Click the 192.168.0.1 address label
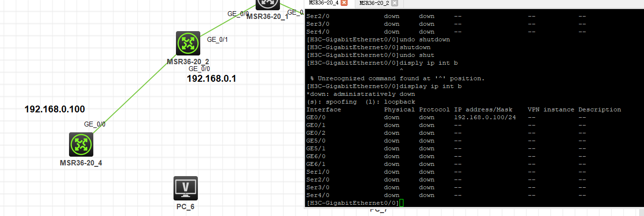The width and height of the screenshot is (644, 216). click(x=211, y=78)
